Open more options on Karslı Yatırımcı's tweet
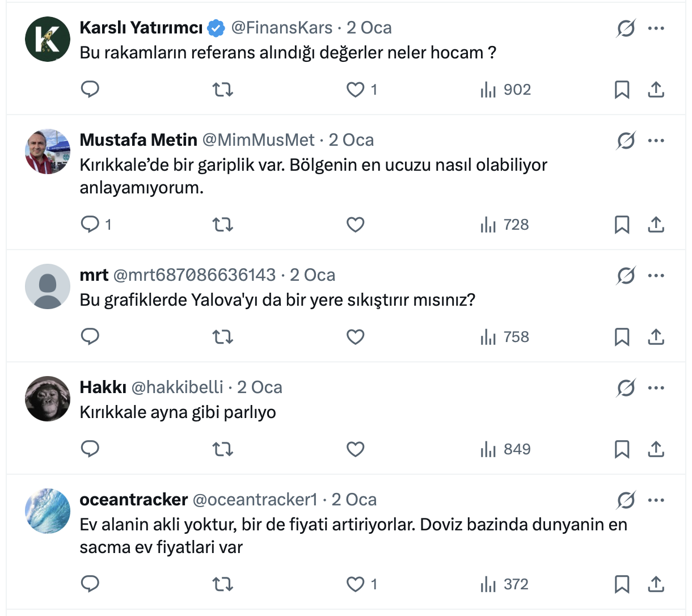 coord(656,28)
